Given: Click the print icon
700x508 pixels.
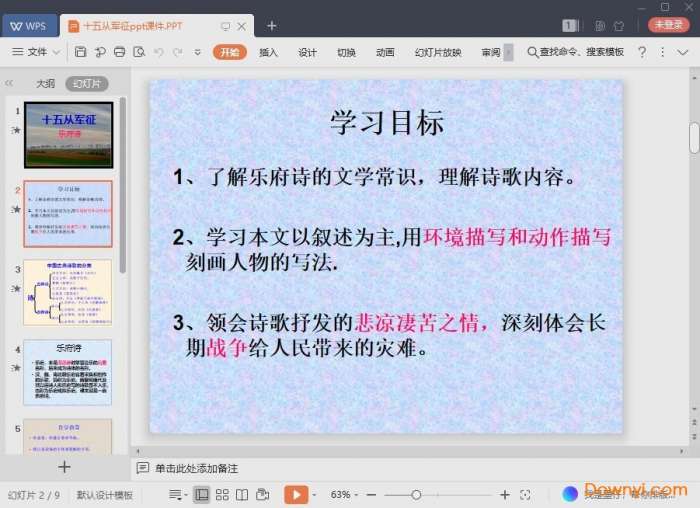Looking at the screenshot, I should pyautogui.click(x=119, y=52).
